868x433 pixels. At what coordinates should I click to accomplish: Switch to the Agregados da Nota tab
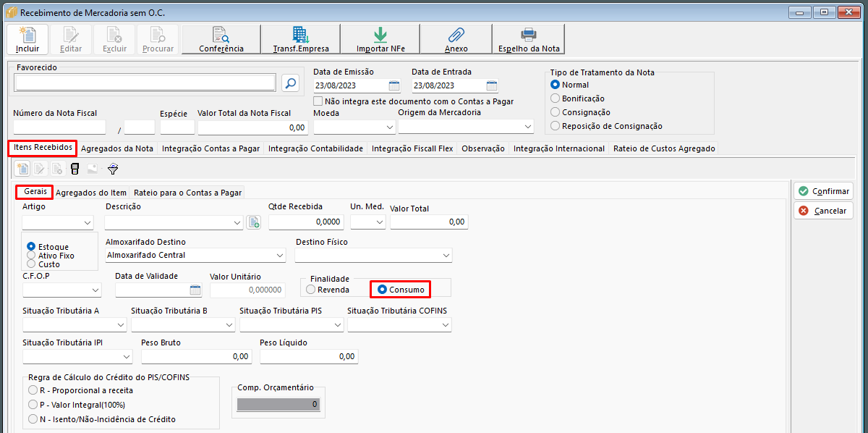117,148
